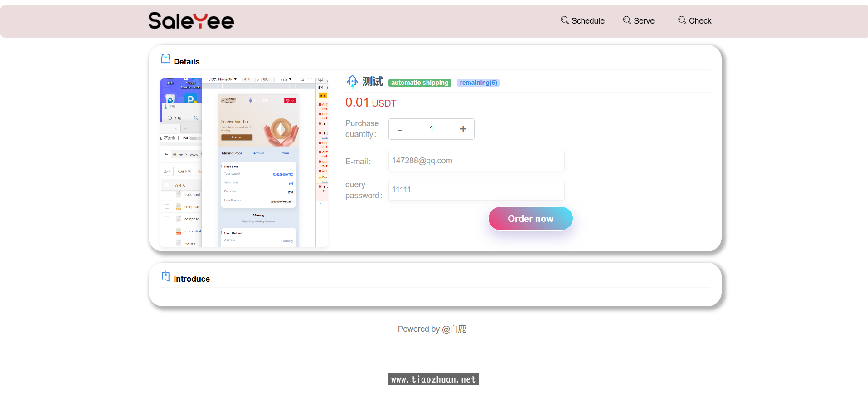This screenshot has width=868, height=417.
Task: Click the shopping bag icon beside Details
Action: point(165,59)
